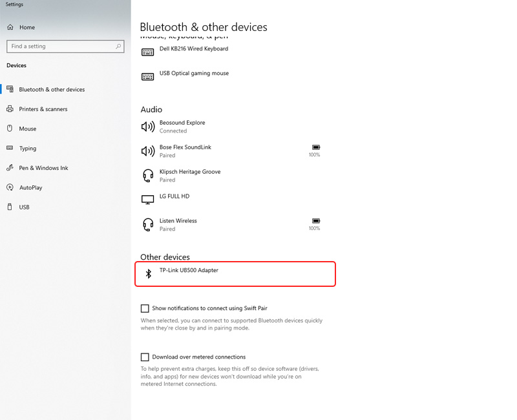Select the Listen Wireless device name
This screenshot has height=420, width=517.
(x=178, y=221)
